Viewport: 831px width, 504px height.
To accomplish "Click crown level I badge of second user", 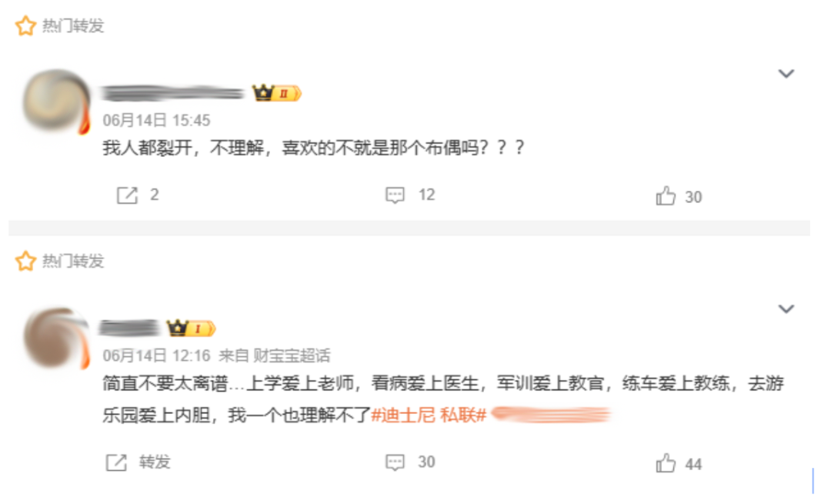I will (x=192, y=328).
